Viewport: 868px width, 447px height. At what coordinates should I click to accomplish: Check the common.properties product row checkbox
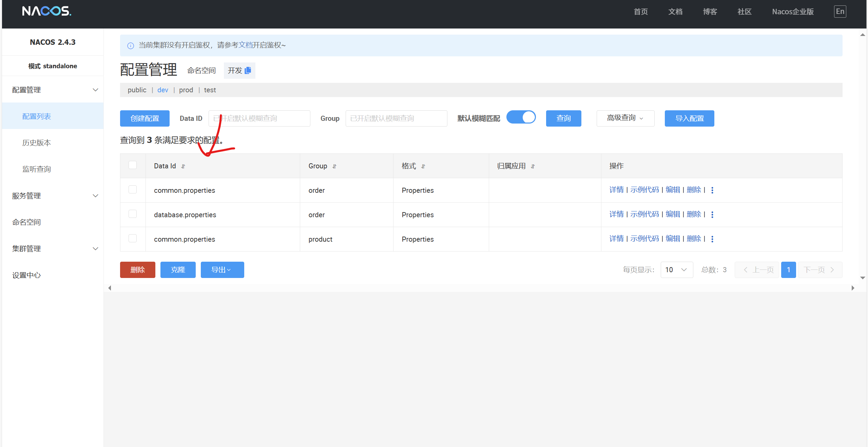click(x=133, y=238)
